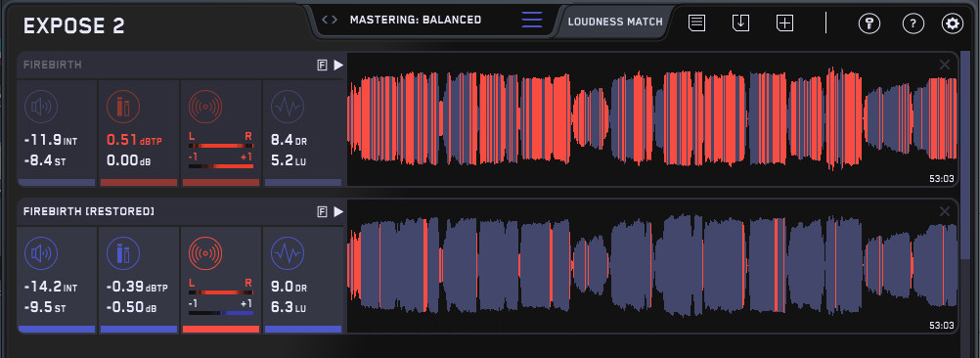The width and height of the screenshot is (980, 358).
Task: Click Firebirth [Restored] true peak icon
Action: (x=123, y=253)
